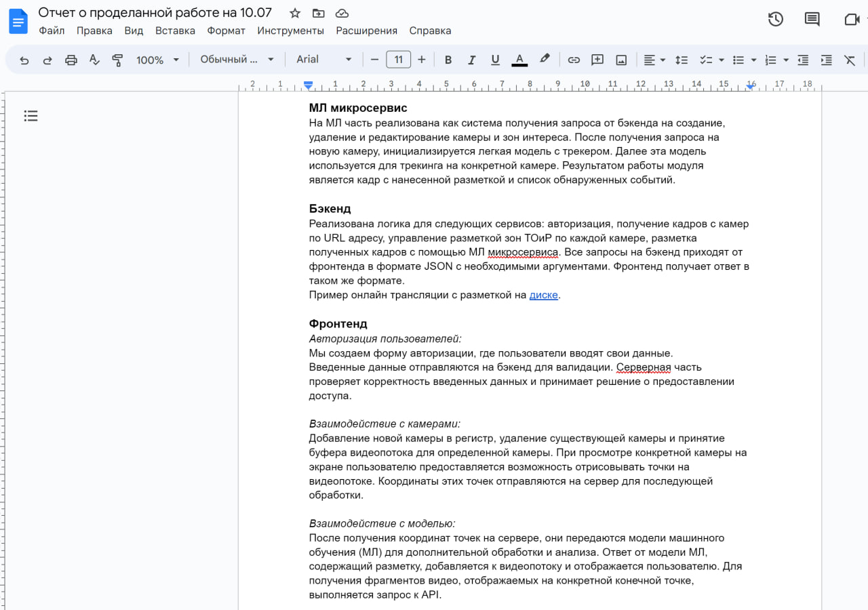Insert a link using the chain icon
This screenshot has height=610, width=868.
point(574,60)
